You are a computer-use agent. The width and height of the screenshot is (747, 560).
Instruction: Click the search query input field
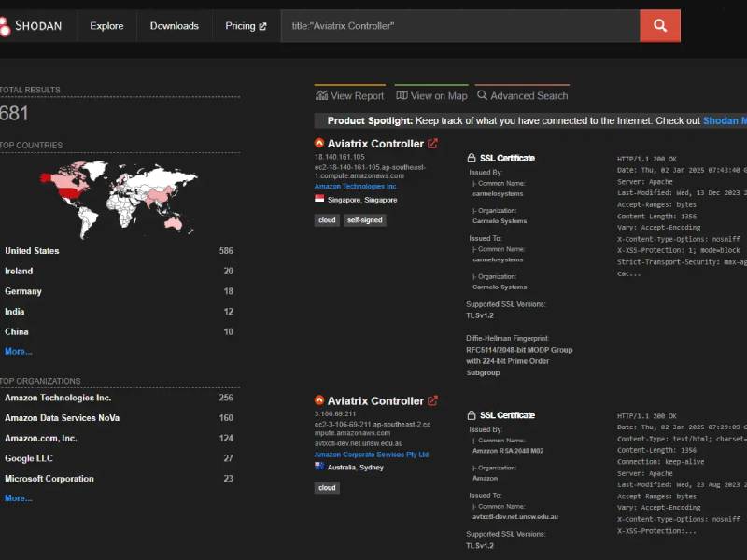coord(459,26)
